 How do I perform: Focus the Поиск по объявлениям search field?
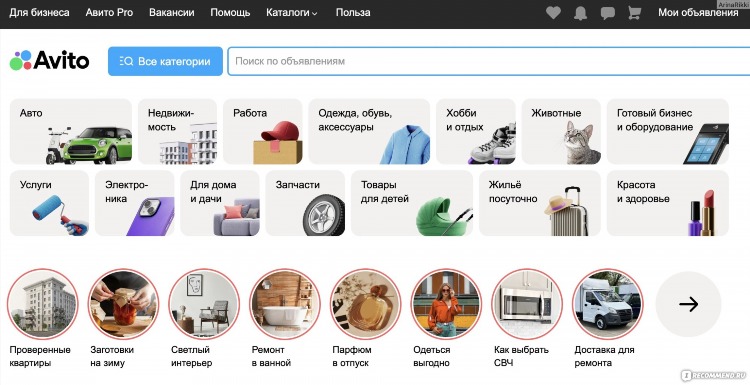tap(489, 61)
